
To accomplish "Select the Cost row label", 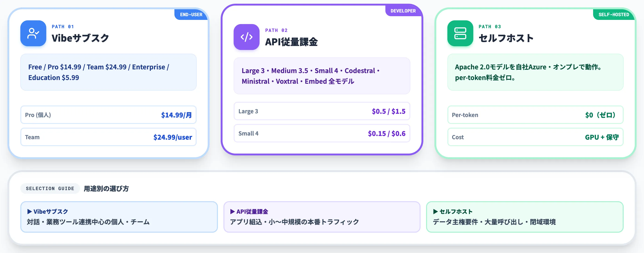I will (x=458, y=137).
